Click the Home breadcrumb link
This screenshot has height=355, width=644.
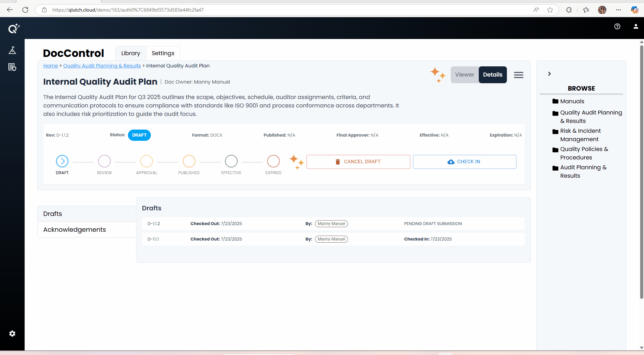tap(51, 66)
